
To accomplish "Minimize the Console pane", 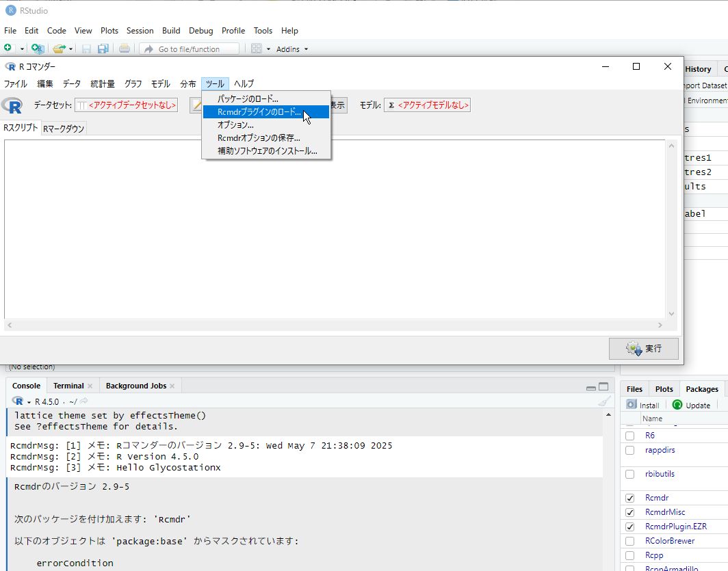I will tap(591, 387).
